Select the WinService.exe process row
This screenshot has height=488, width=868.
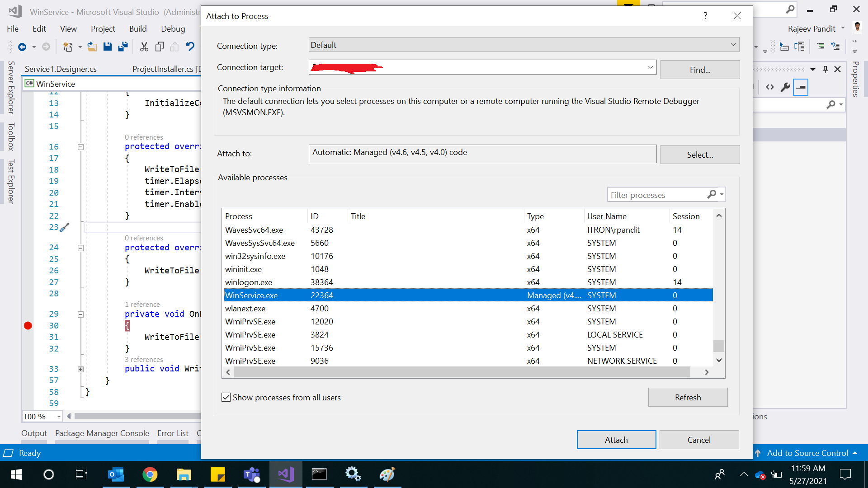point(407,295)
